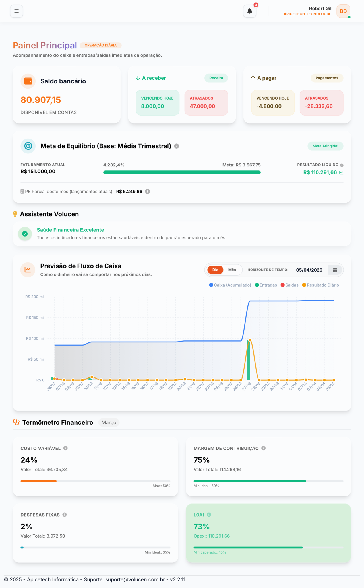Click the Meta de Equilíbrio progress bar

click(x=182, y=172)
